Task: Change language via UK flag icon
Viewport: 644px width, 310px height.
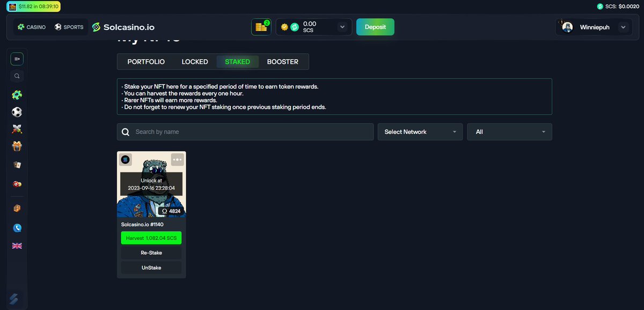Action: (17, 246)
